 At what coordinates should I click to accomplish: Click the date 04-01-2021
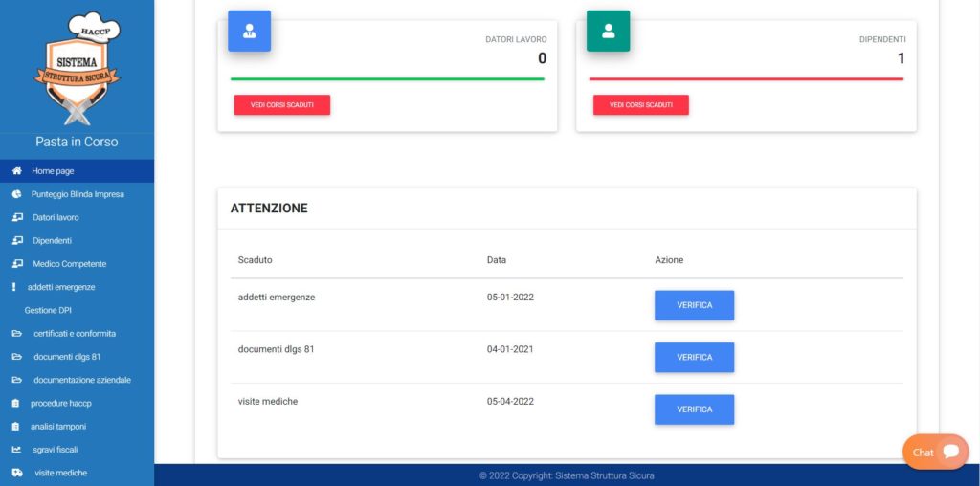click(510, 349)
